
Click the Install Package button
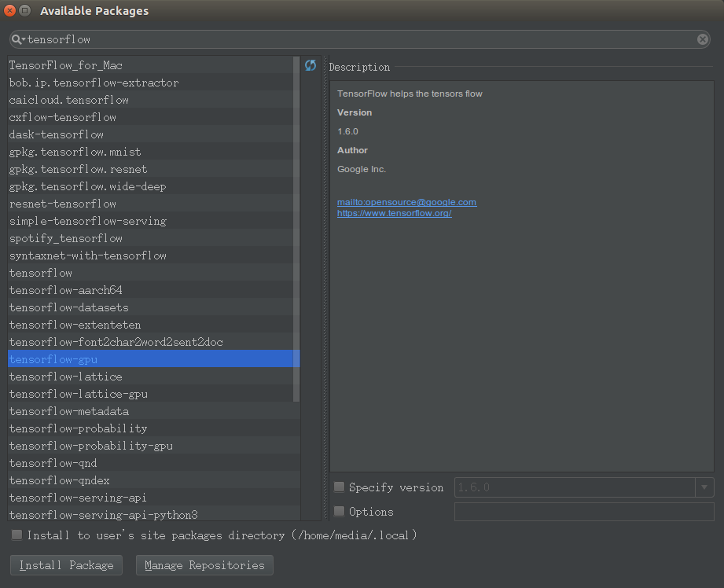tap(66, 565)
